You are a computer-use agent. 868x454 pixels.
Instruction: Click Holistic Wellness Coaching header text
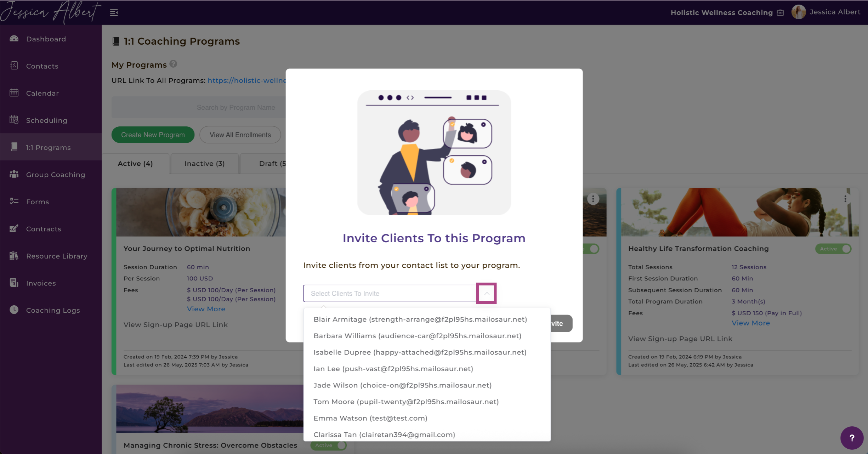click(x=721, y=13)
